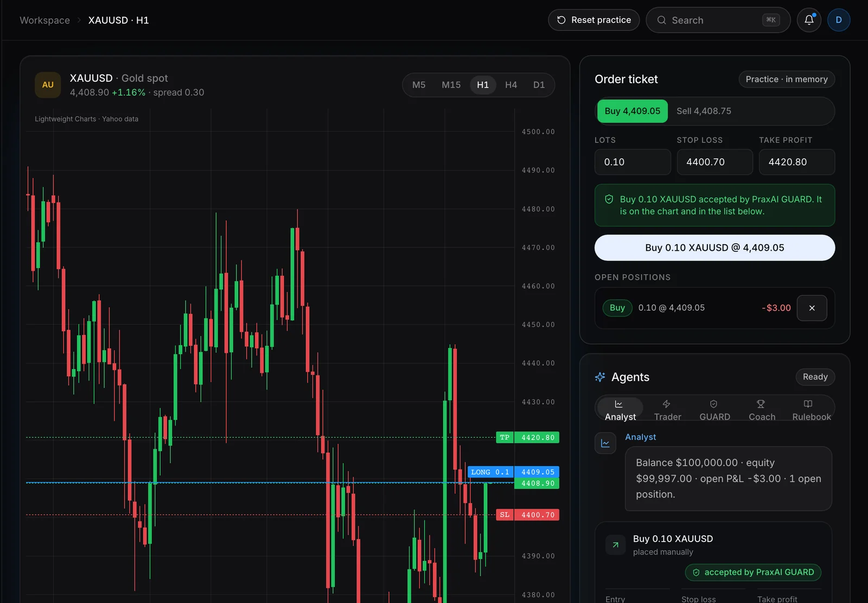The width and height of the screenshot is (868, 603).
Task: Open the notifications bell
Action: tap(809, 20)
